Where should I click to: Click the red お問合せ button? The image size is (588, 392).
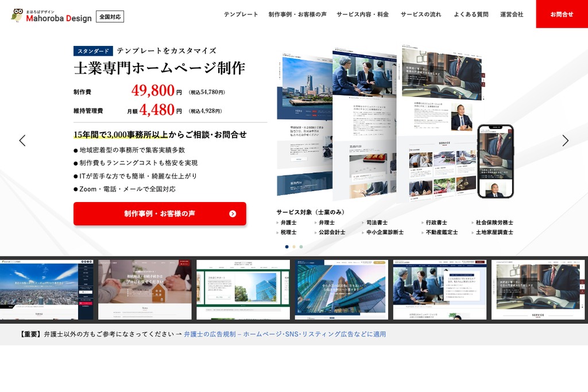click(561, 15)
